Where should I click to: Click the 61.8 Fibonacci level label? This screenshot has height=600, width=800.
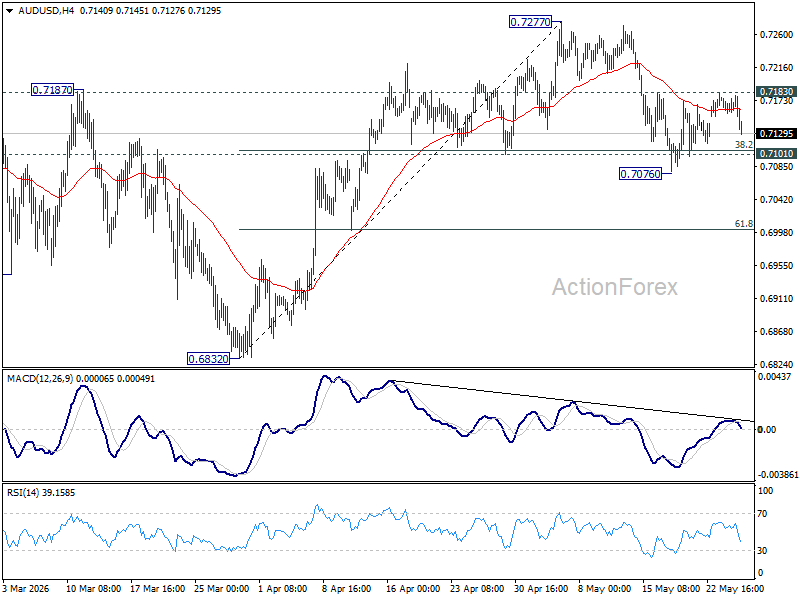[743, 224]
